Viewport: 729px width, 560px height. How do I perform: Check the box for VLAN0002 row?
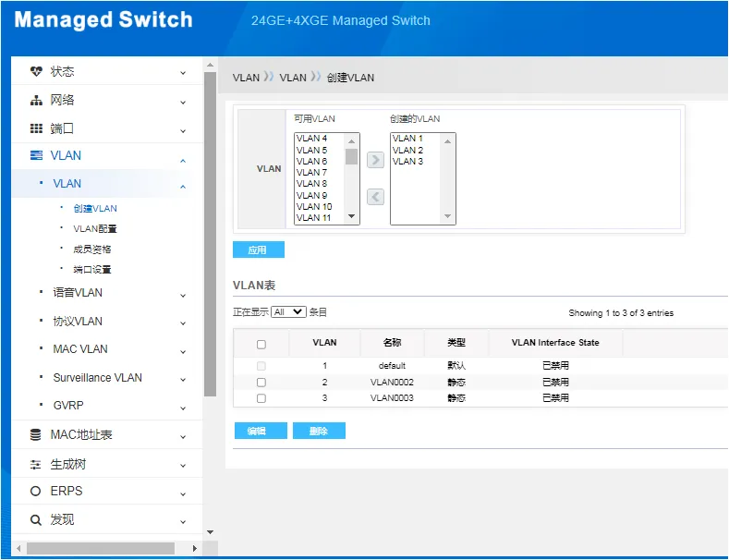pyautogui.click(x=261, y=383)
